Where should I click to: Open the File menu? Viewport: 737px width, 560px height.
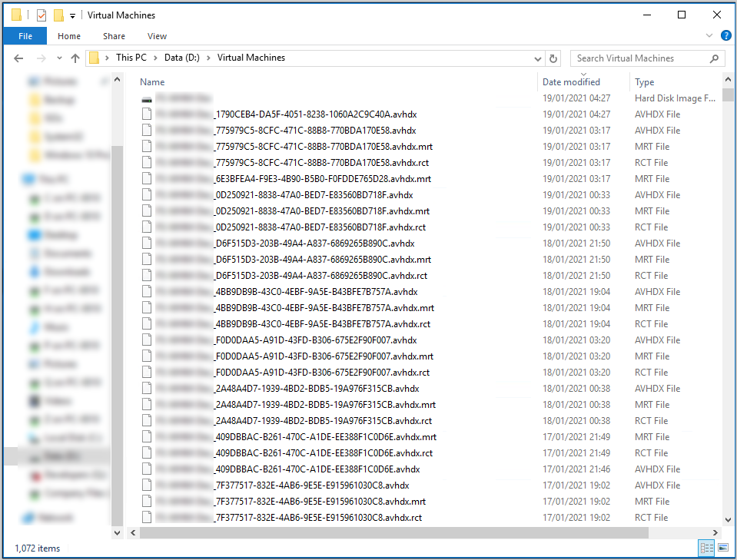pos(25,35)
